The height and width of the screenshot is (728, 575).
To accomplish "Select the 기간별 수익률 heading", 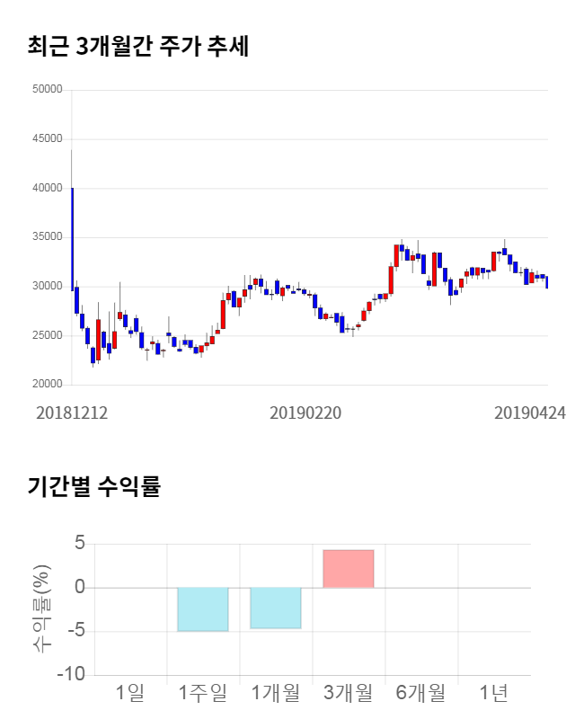I will tap(93, 487).
